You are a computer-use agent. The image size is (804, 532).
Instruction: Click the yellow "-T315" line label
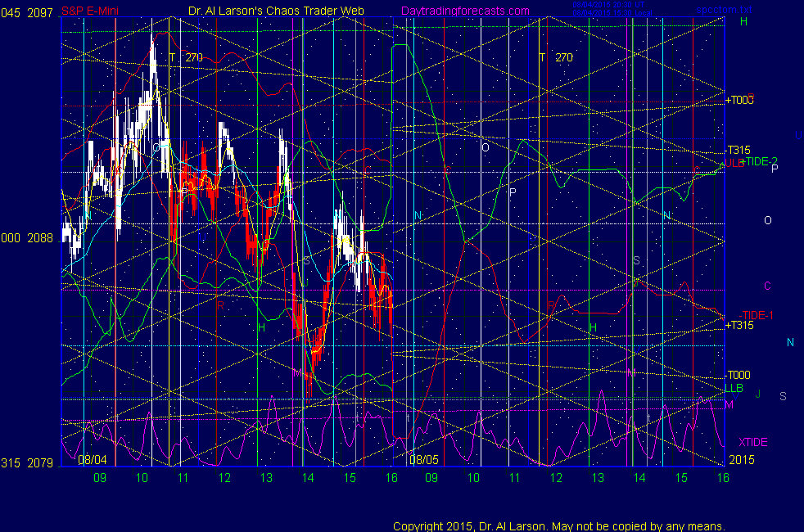point(738,150)
